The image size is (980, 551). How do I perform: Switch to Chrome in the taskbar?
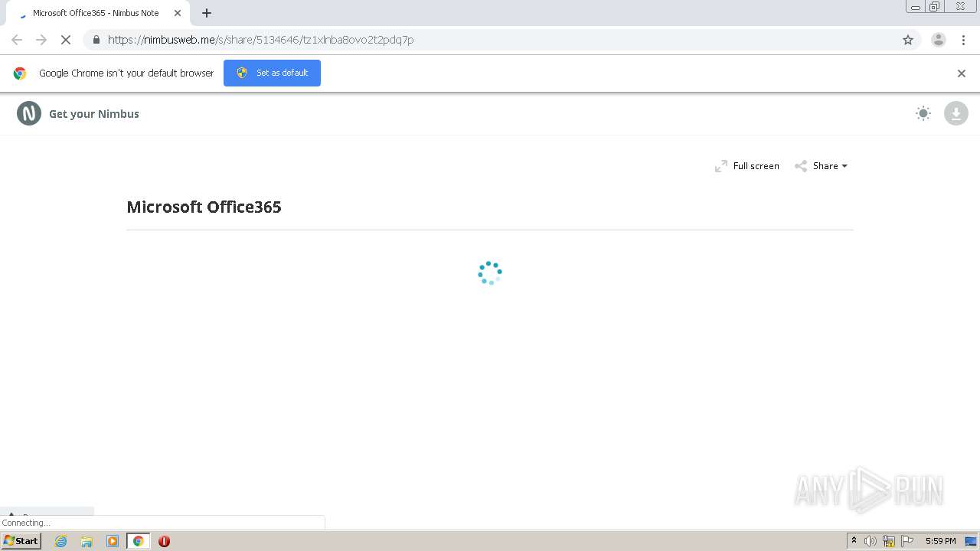click(x=139, y=541)
